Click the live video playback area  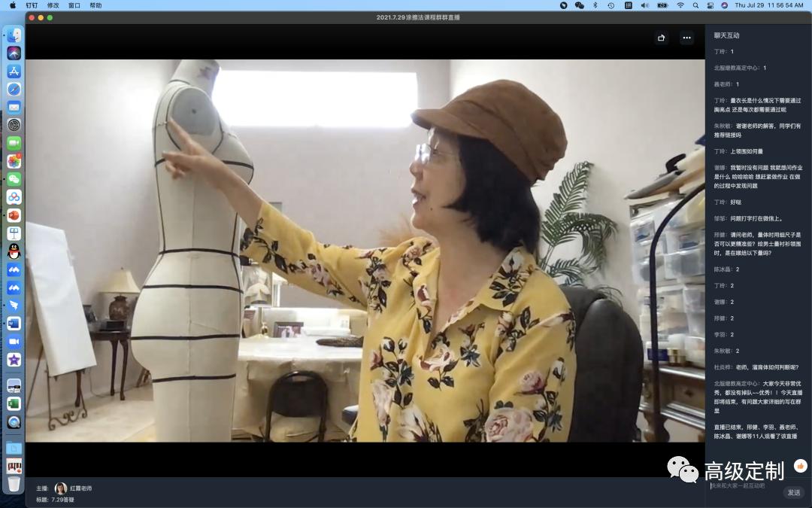(365, 251)
